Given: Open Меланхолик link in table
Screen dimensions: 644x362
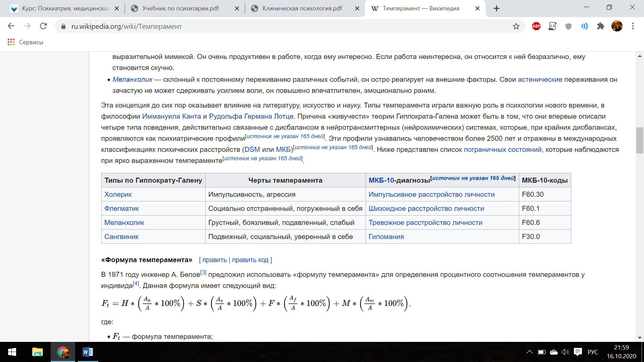Looking at the screenshot, I should (124, 223).
